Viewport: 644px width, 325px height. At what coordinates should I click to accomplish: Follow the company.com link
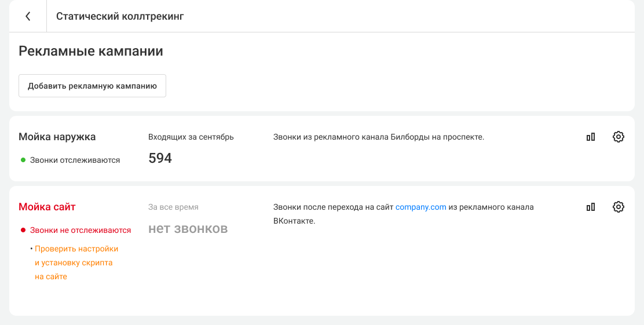[x=420, y=207]
